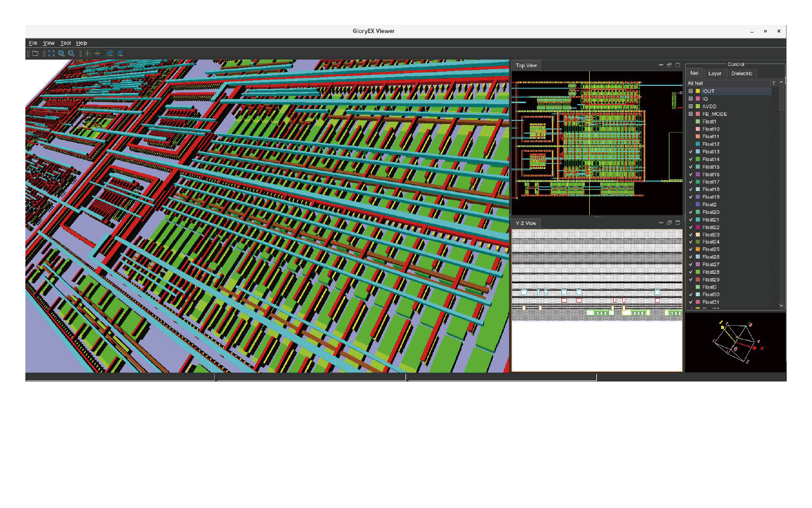The height and width of the screenshot is (508, 812).
Task: Click the Float25 orange color swatch
Action: [x=698, y=249]
